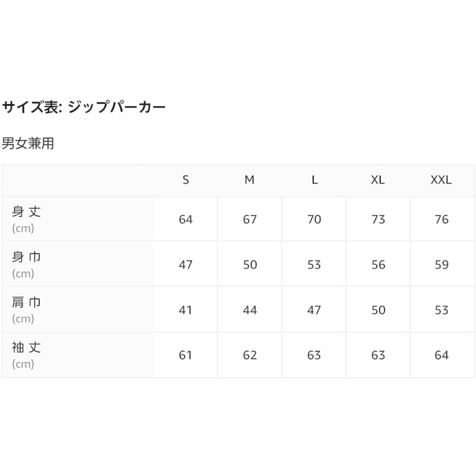Click the 身丈 value 64 for size S
The height and width of the screenshot is (476, 476).
(186, 219)
